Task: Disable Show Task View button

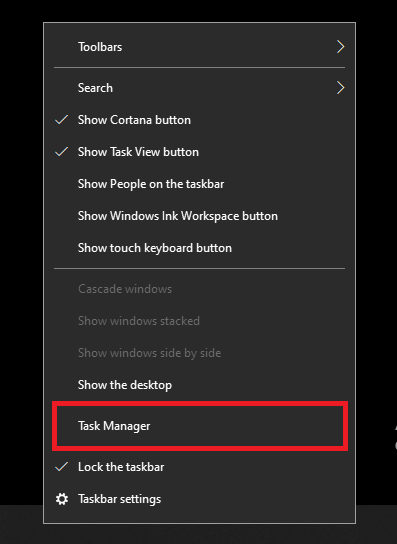Action: point(200,152)
